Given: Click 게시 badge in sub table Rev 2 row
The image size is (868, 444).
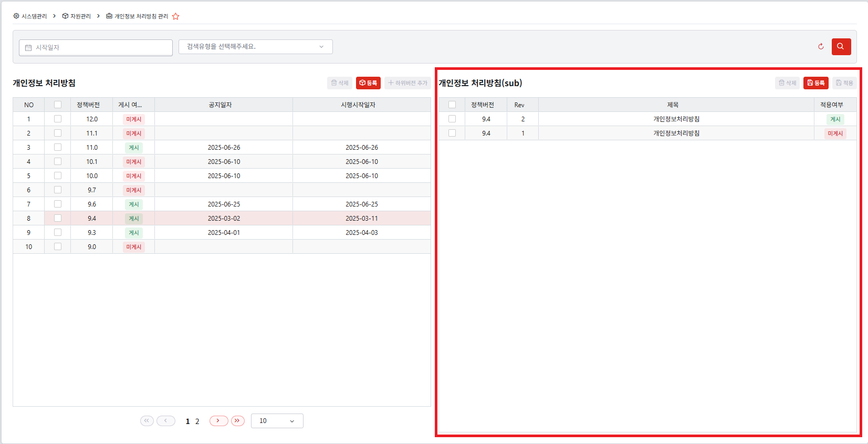Looking at the screenshot, I should [x=835, y=119].
